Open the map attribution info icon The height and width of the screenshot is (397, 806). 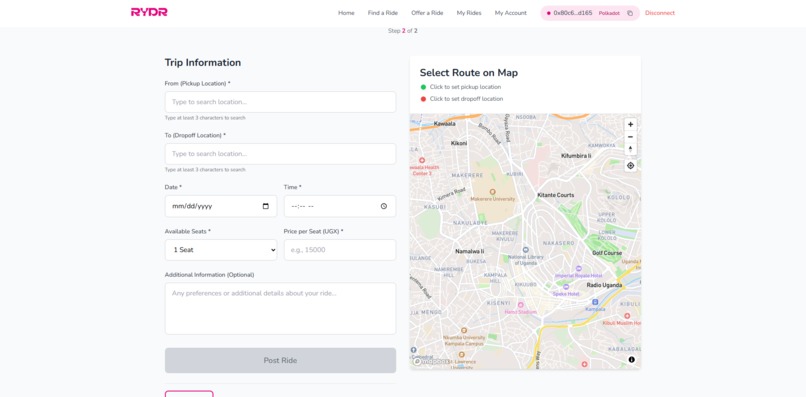[x=631, y=359]
